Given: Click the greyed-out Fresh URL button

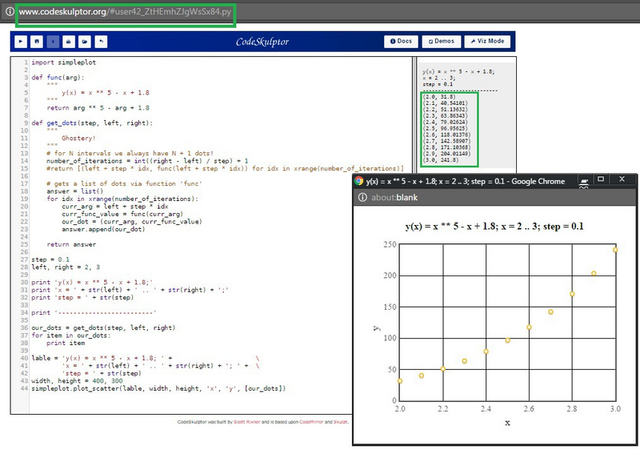Looking at the screenshot, I should click(x=53, y=42).
